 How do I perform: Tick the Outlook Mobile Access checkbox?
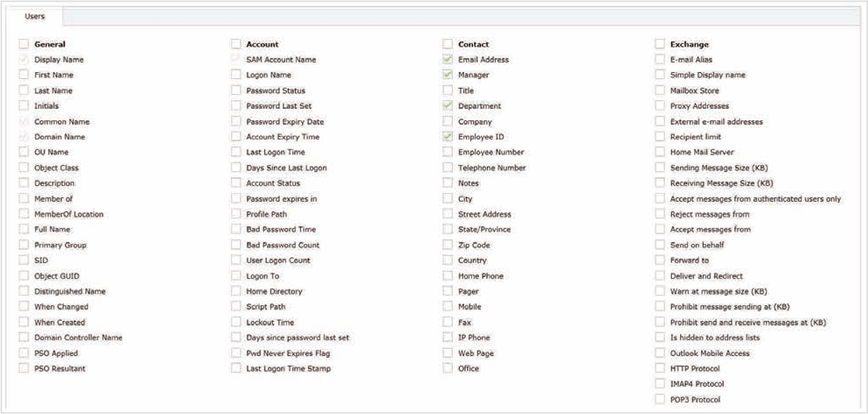pyautogui.click(x=660, y=353)
